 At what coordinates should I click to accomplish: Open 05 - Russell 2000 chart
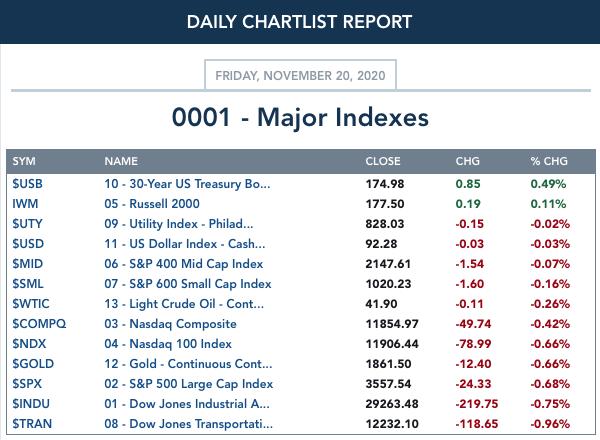(152, 204)
